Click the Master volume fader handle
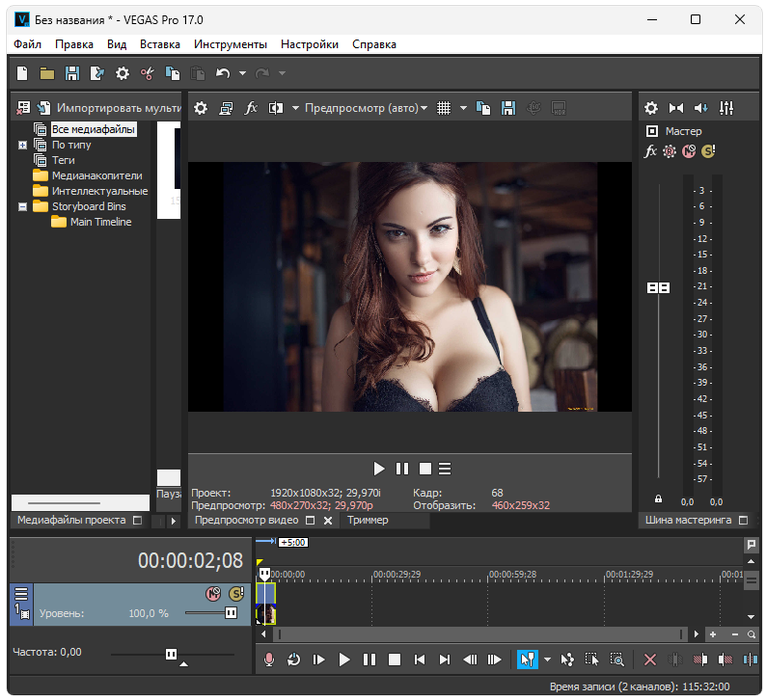This screenshot has width=766, height=700. (658, 288)
